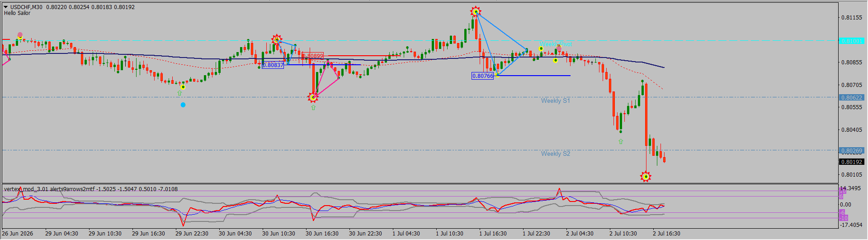Screen dimensions: 868x240
Task: Click the '30 Jun 10:30' time label
Action: pyautogui.click(x=278, y=234)
